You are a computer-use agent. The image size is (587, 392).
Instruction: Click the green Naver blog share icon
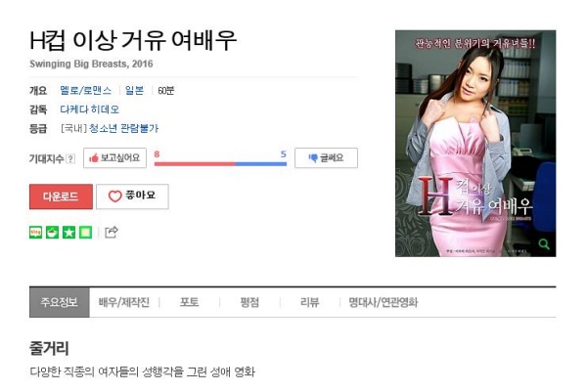point(35,233)
